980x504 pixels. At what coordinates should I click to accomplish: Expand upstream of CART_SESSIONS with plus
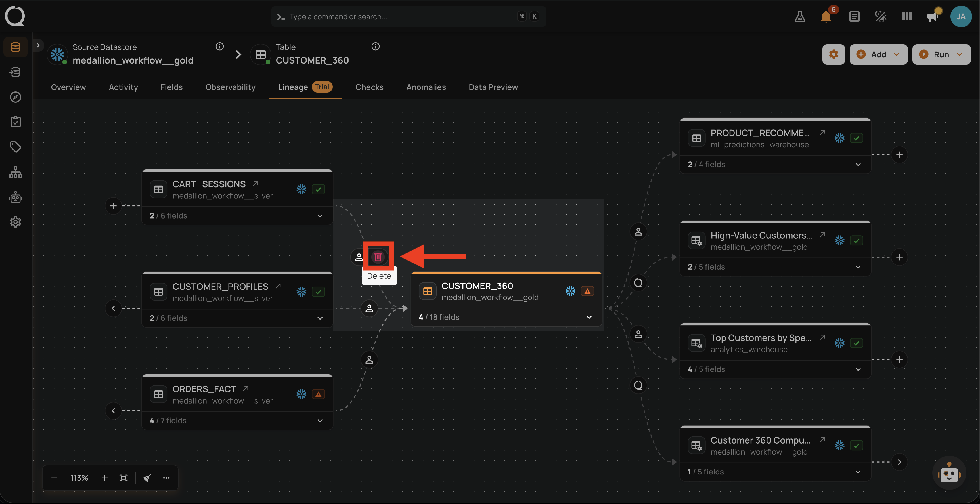[x=113, y=206]
